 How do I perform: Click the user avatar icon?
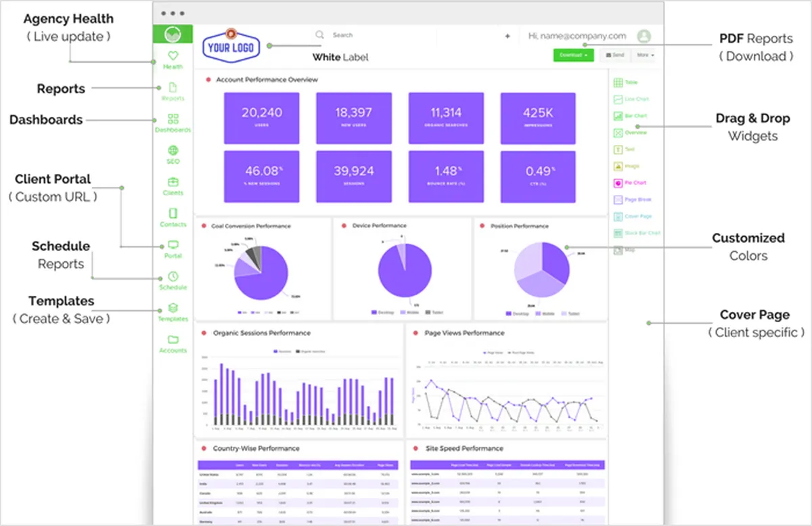click(644, 36)
